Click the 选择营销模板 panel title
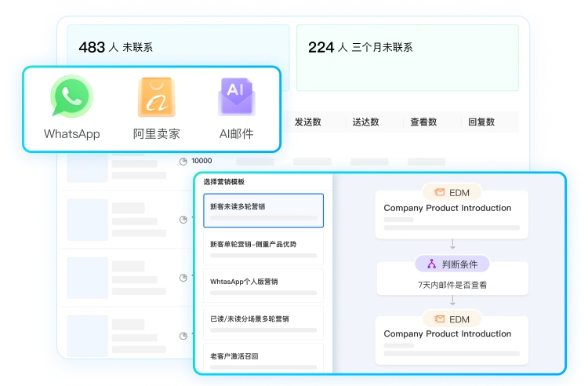Viewport: 588px width, 386px height. (224, 181)
